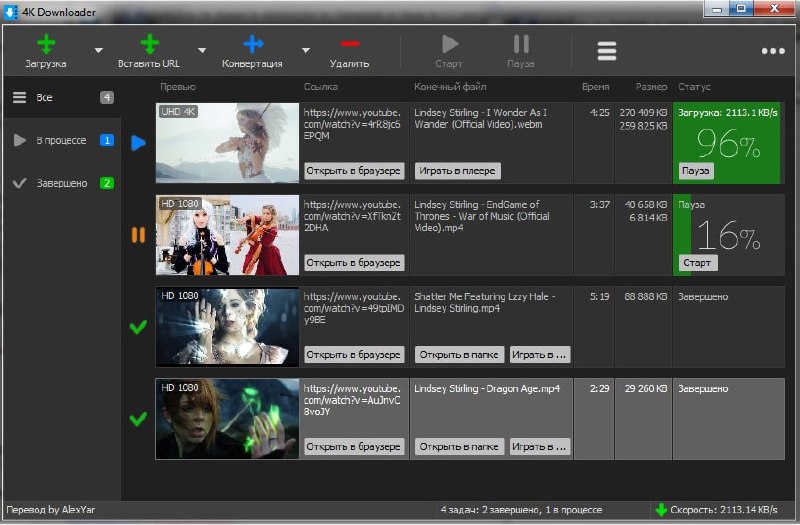Click the blue Конвертация plus icon
Screen dimensions: 800x525
pyautogui.click(x=253, y=44)
